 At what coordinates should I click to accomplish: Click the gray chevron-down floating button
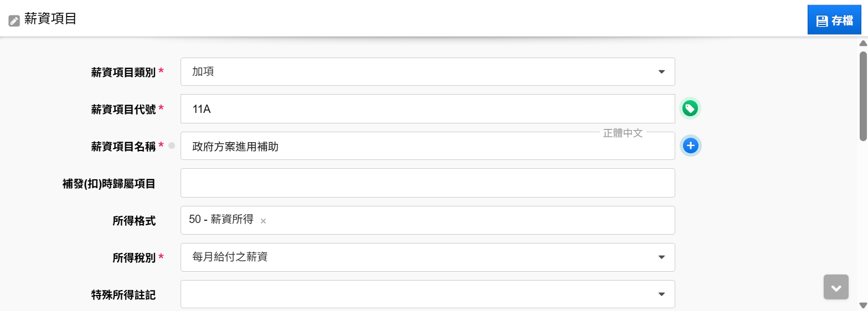pyautogui.click(x=836, y=287)
